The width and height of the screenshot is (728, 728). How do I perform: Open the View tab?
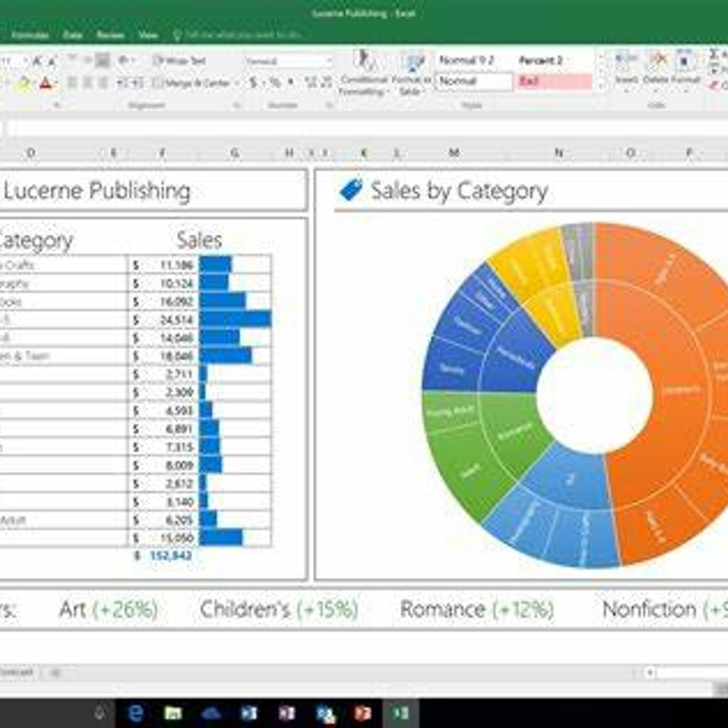pos(148,35)
